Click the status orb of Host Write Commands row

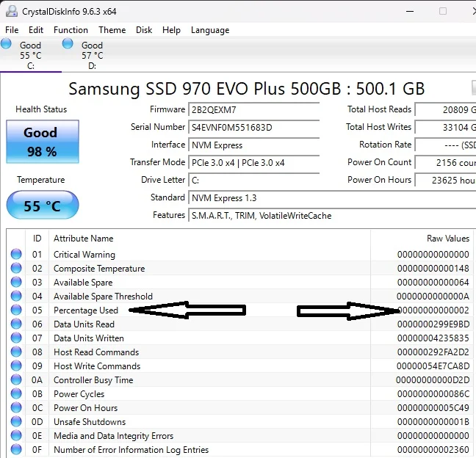click(16, 366)
